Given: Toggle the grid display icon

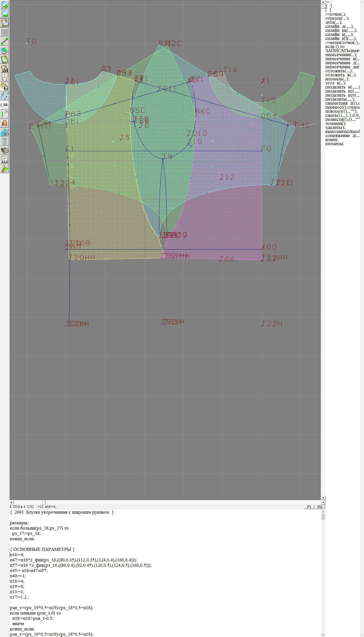Looking at the screenshot, I should click(5, 32).
